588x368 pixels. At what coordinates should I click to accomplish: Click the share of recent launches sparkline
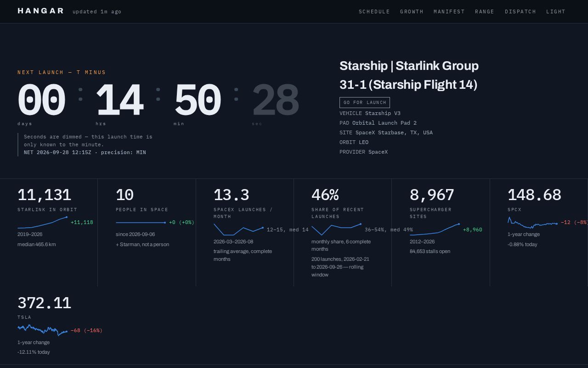(336, 230)
